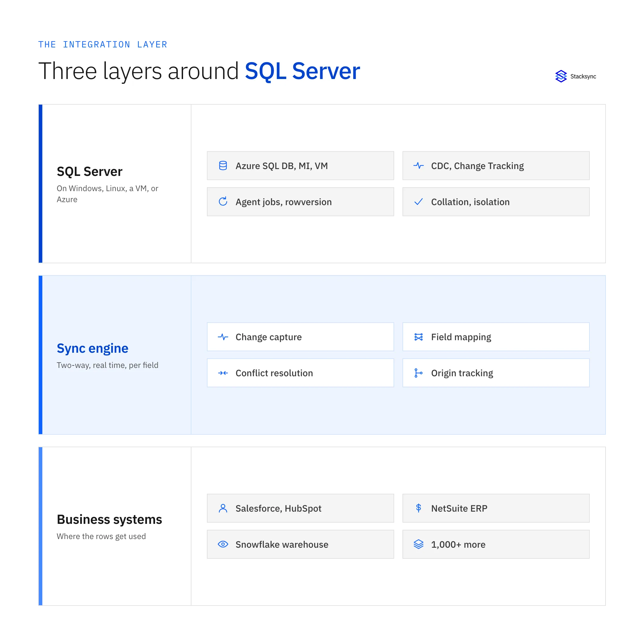Select the Azure SQL DB, MI, VM text
This screenshot has height=644, width=644.
click(x=282, y=166)
